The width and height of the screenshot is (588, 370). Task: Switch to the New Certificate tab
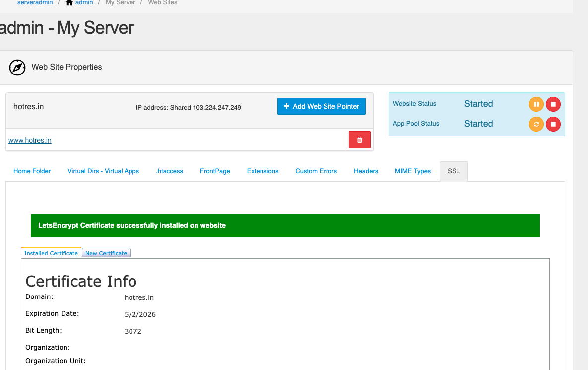(106, 253)
